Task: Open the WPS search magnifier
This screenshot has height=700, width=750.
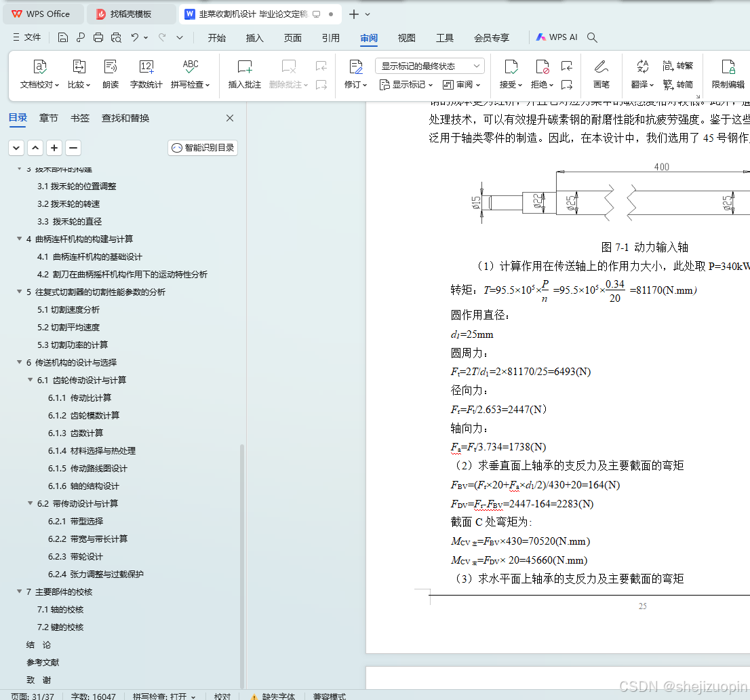Action: pyautogui.click(x=592, y=37)
